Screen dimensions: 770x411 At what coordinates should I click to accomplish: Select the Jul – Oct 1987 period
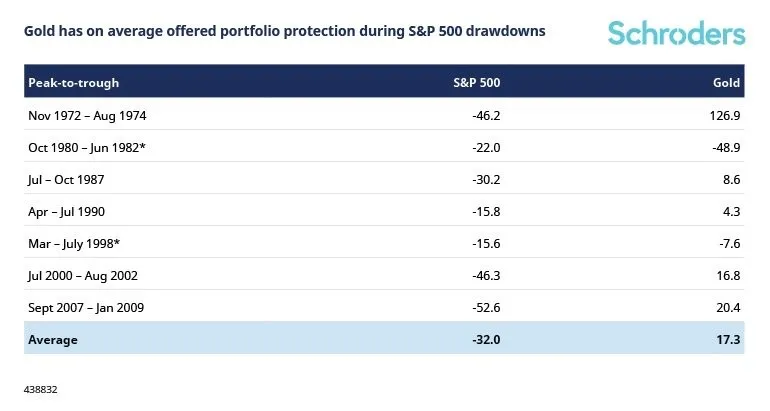(66, 179)
